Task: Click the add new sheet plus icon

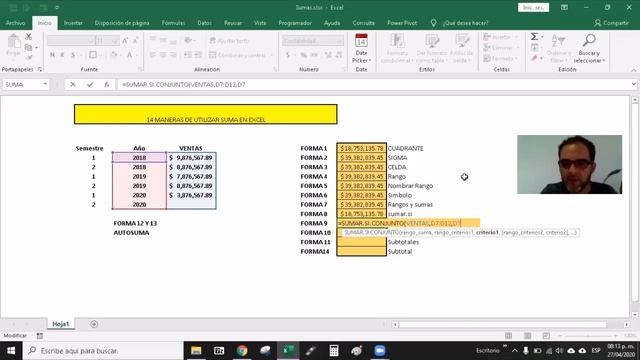Action: click(x=94, y=324)
